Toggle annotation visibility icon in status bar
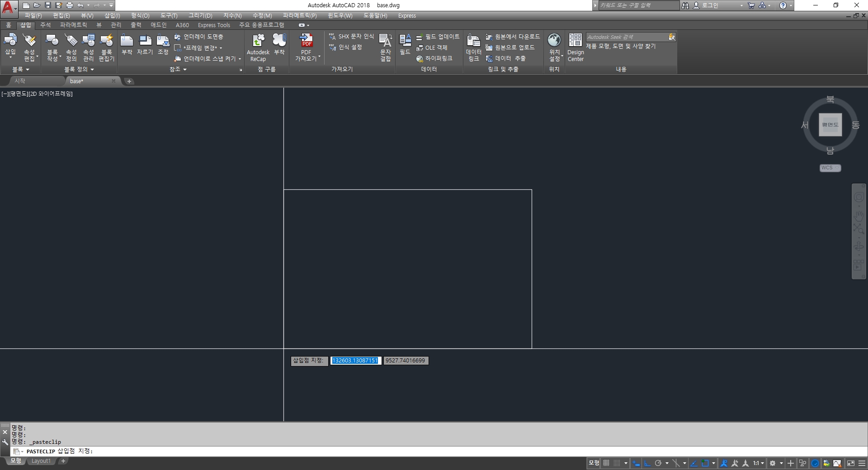Image resolution: width=868 pixels, height=470 pixels. click(x=724, y=463)
